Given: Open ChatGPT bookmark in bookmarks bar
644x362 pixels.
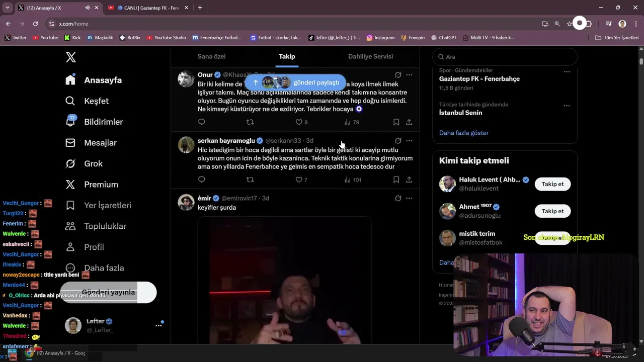Looking at the screenshot, I should tap(444, 38).
